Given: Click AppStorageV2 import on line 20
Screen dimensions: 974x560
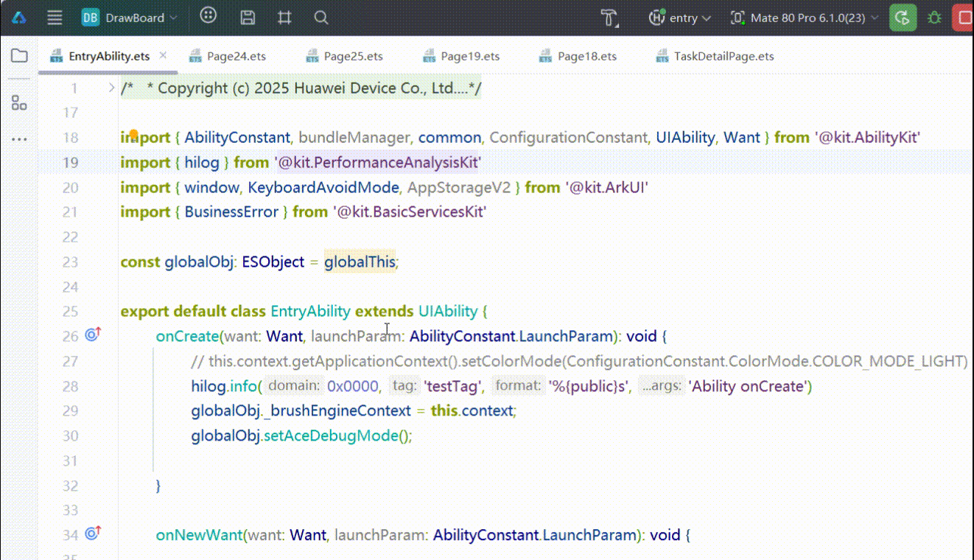Looking at the screenshot, I should (459, 187).
